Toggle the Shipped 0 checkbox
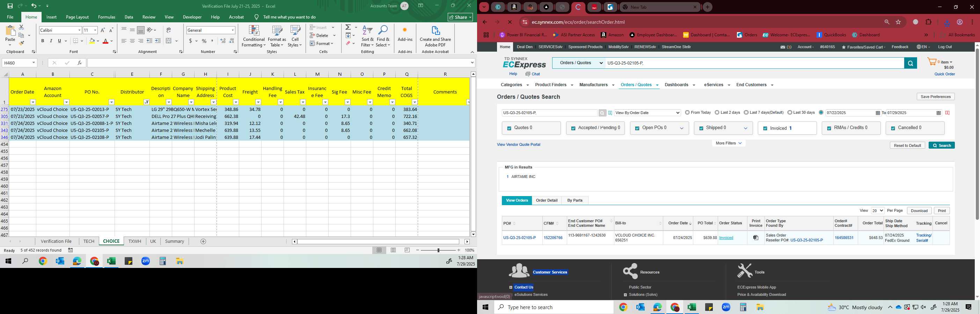 [x=701, y=128]
